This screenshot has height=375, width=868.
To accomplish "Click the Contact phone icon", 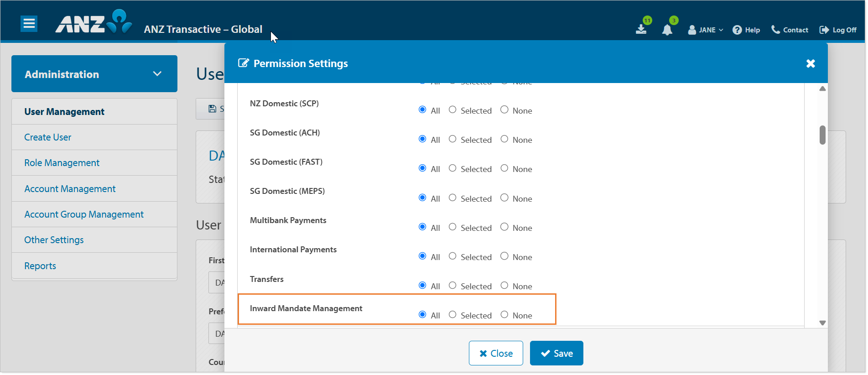I will (x=775, y=30).
